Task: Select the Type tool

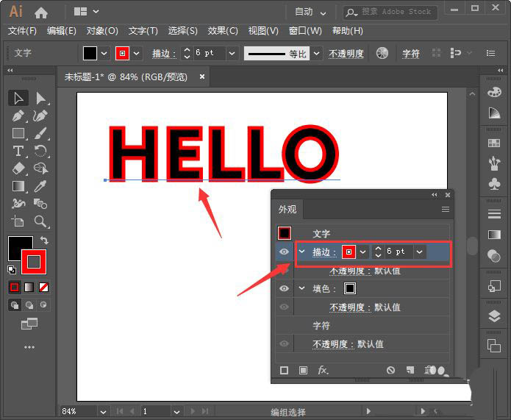Action: (18, 151)
